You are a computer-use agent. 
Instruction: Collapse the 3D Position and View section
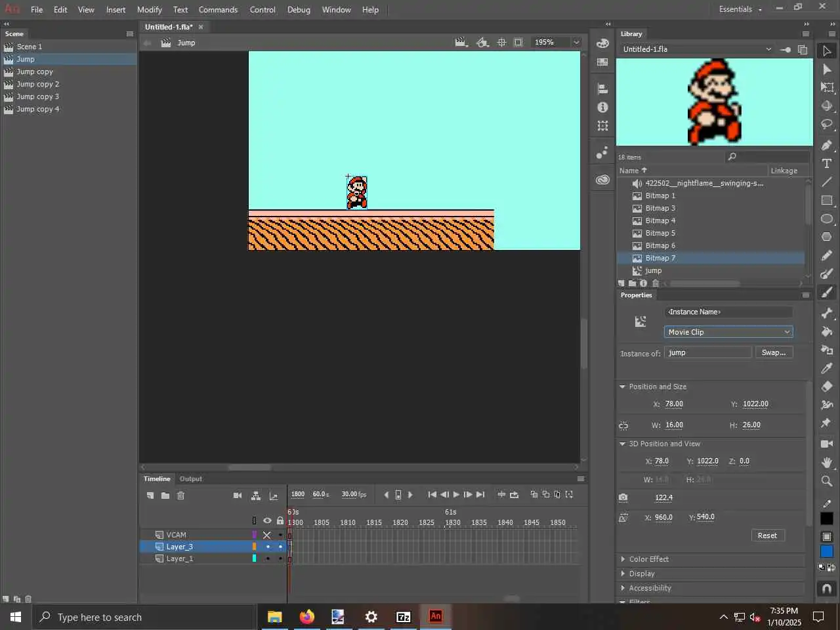pyautogui.click(x=623, y=444)
